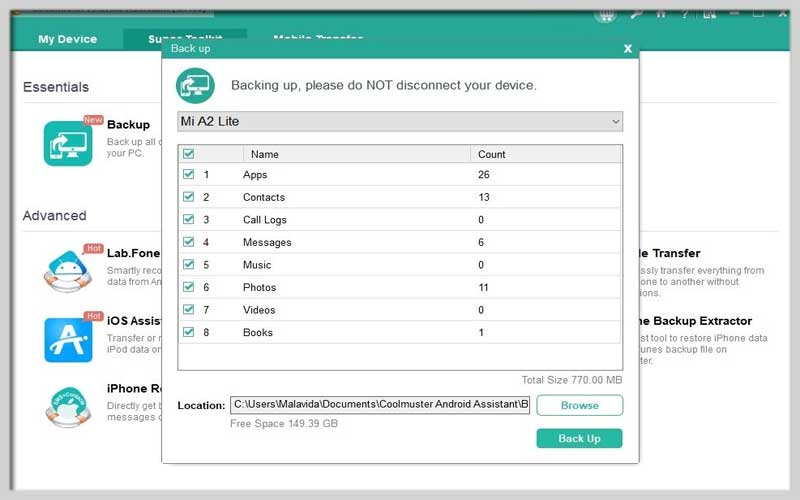Image resolution: width=800 pixels, height=500 pixels.
Task: Select the Photos row name
Action: tap(259, 287)
